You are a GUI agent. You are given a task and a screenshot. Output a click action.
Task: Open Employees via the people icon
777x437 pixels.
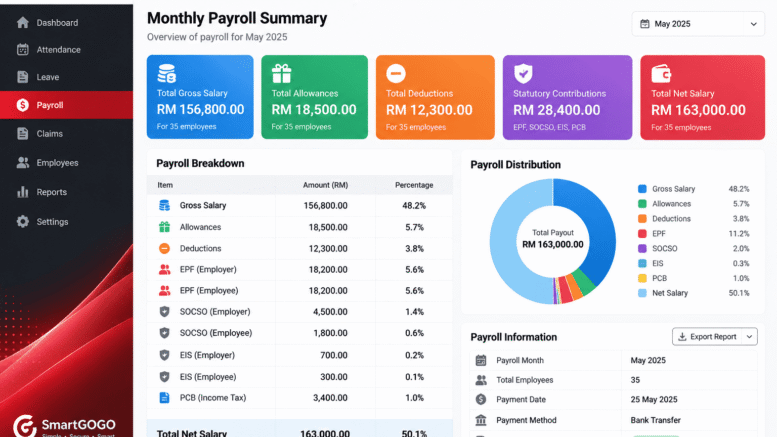tap(22, 163)
